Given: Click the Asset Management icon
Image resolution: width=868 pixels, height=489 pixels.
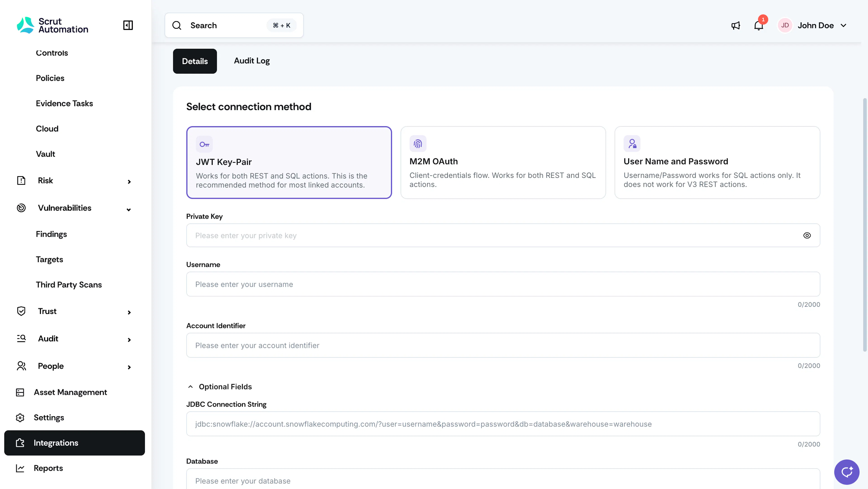Looking at the screenshot, I should click(x=20, y=392).
